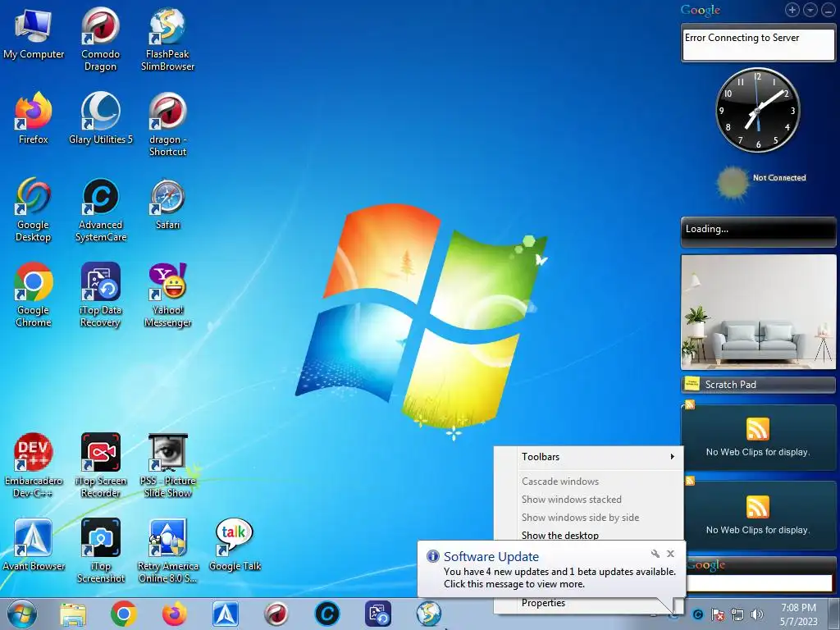
Task: Select the Google Chrome desktop shortcut
Action: pyautogui.click(x=33, y=294)
